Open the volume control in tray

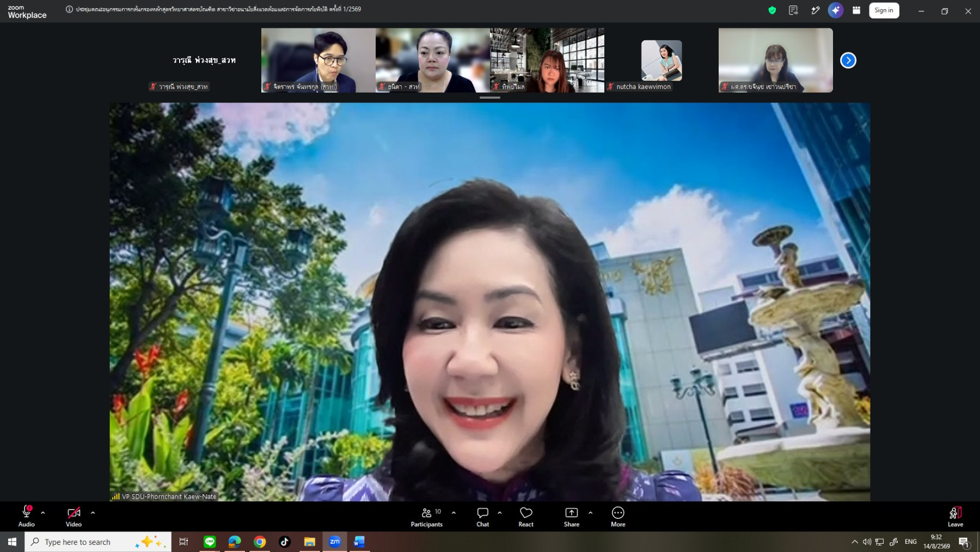[x=867, y=542]
